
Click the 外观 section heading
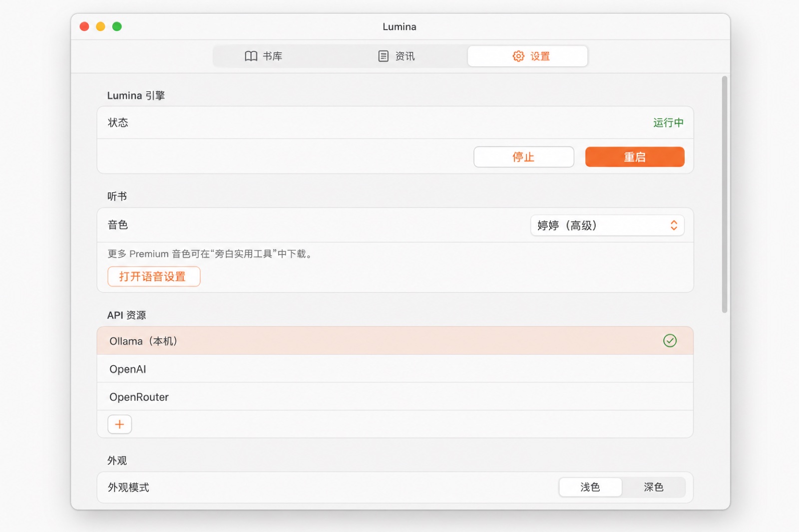coord(117,460)
